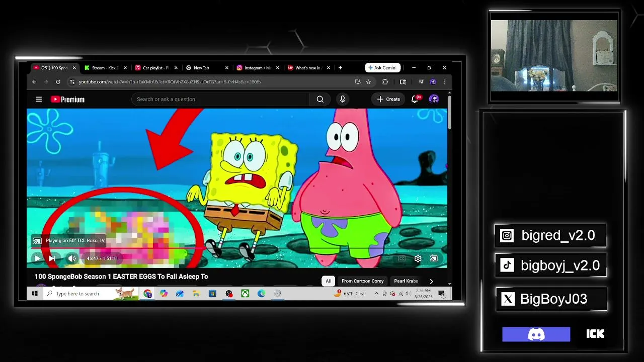Switch to the Instagram tab
The width and height of the screenshot is (644, 362).
257,68
